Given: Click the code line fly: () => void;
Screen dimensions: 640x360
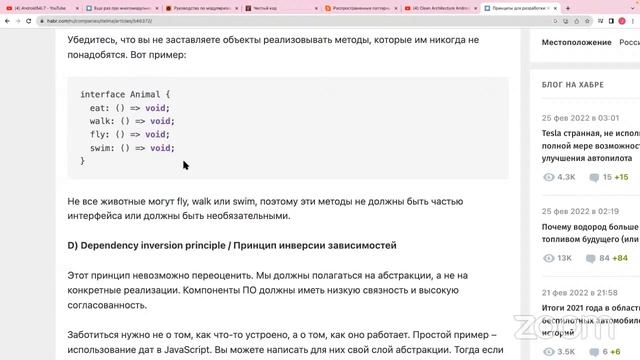Looking at the screenshot, I should point(129,134).
